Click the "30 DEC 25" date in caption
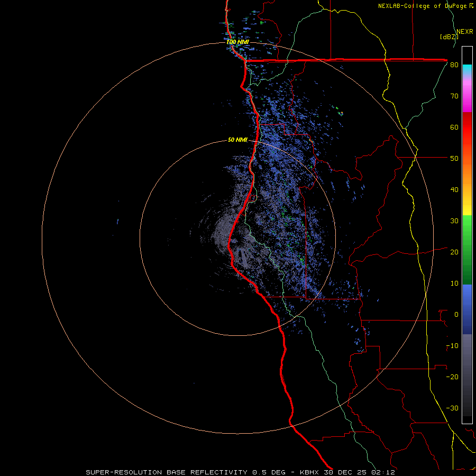This screenshot has width=476, height=476. [x=346, y=472]
